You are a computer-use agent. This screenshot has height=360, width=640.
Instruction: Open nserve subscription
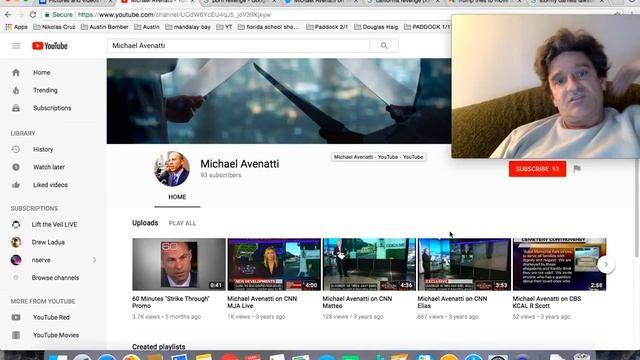coord(41,260)
